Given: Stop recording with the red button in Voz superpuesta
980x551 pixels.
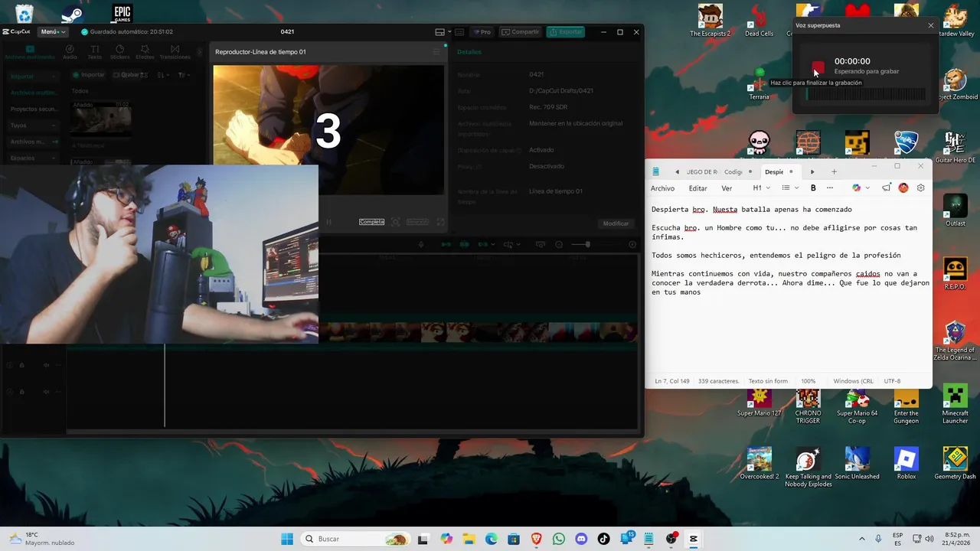Looking at the screenshot, I should pos(818,67).
